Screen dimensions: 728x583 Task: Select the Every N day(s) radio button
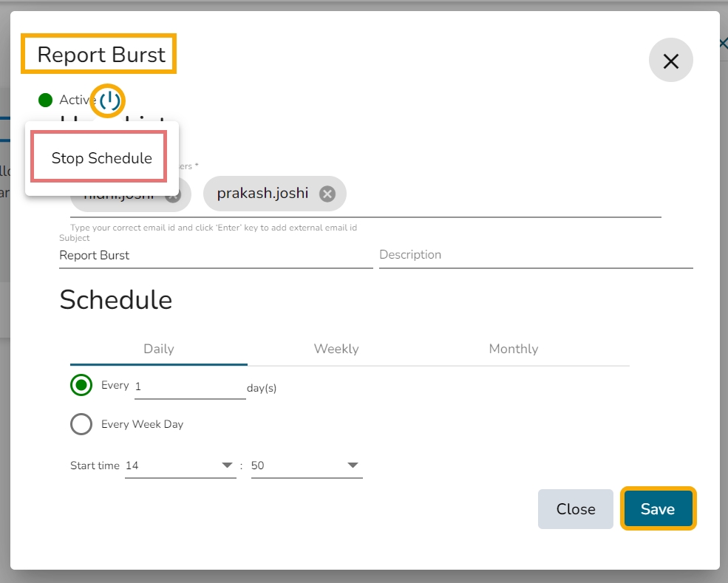(x=81, y=385)
